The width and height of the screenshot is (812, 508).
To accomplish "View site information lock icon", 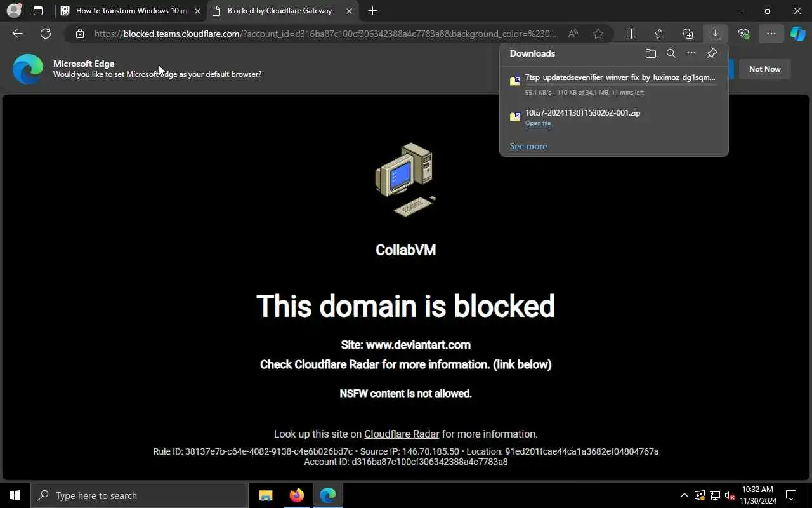I will (79, 34).
